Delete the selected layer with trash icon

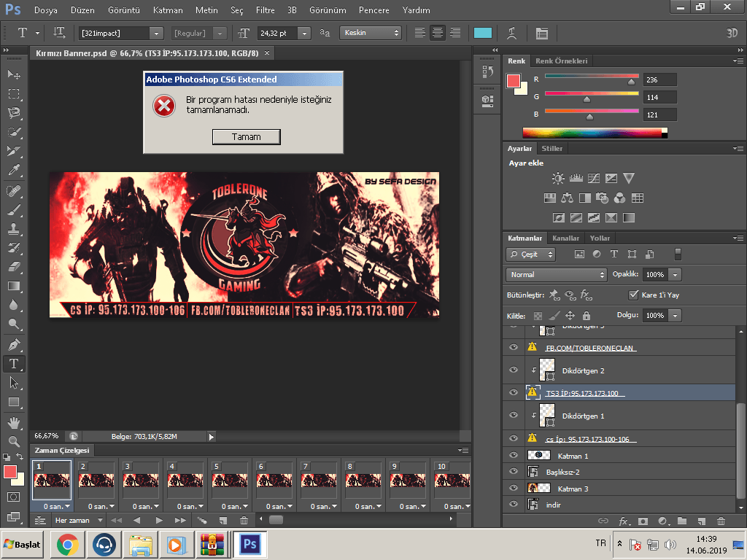point(721,521)
